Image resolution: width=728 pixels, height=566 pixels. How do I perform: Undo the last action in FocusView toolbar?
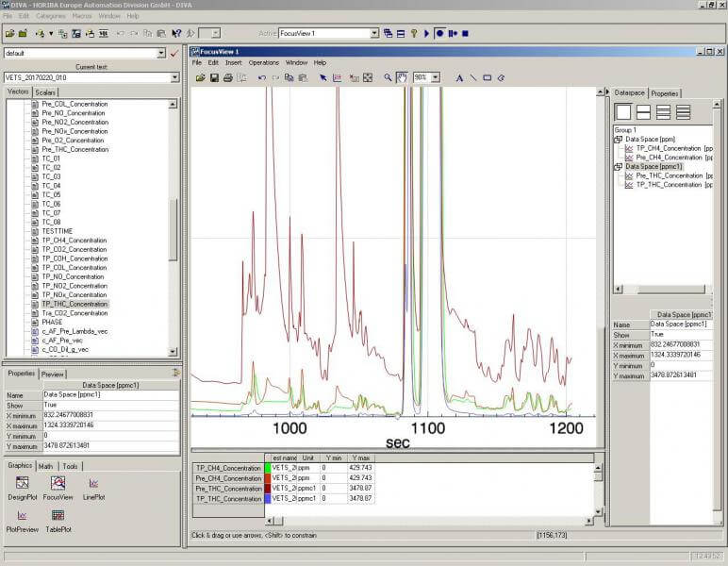coord(262,77)
